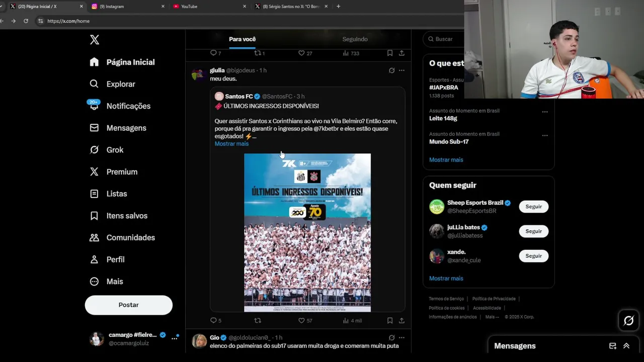View analytics showing 4 mil
The image size is (644, 362).
click(x=352, y=320)
